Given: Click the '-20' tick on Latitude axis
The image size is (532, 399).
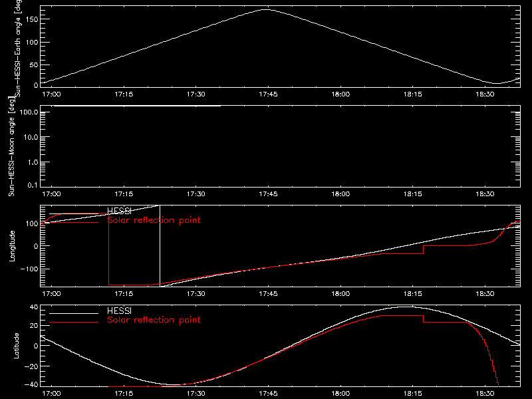Looking at the screenshot, I should pyautogui.click(x=31, y=366).
